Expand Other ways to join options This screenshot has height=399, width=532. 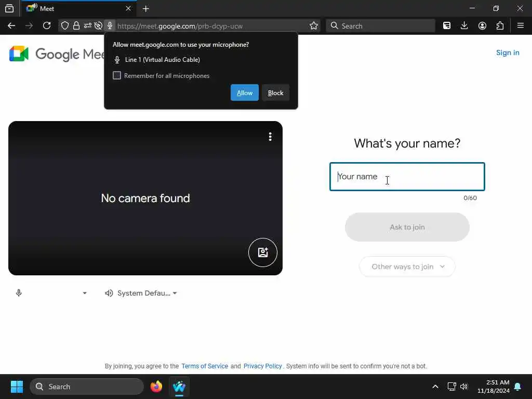(407, 267)
